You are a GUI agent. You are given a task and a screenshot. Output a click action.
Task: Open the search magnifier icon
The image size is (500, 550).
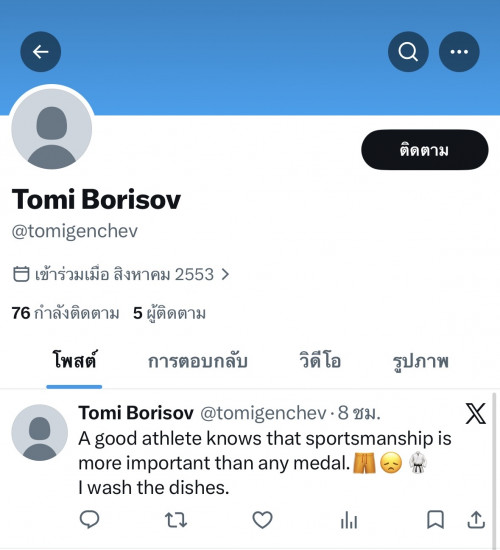408,52
